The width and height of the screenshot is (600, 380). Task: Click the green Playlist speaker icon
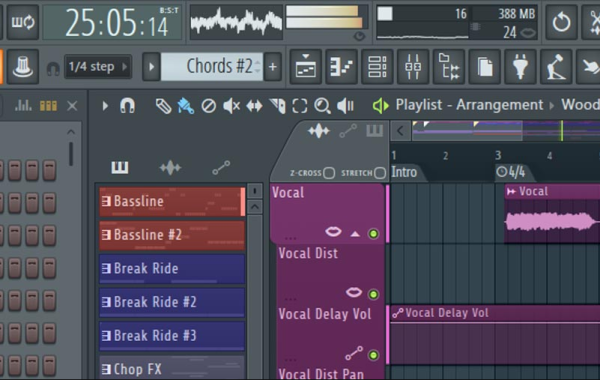pyautogui.click(x=381, y=106)
